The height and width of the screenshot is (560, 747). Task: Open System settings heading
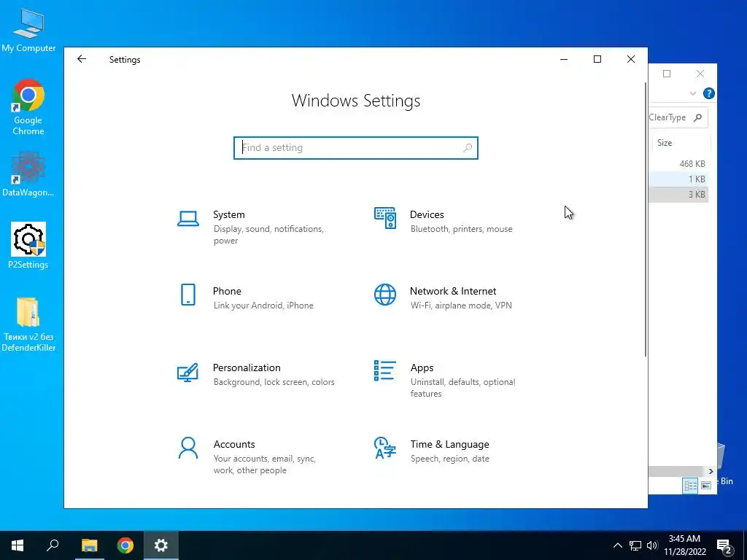(228, 214)
